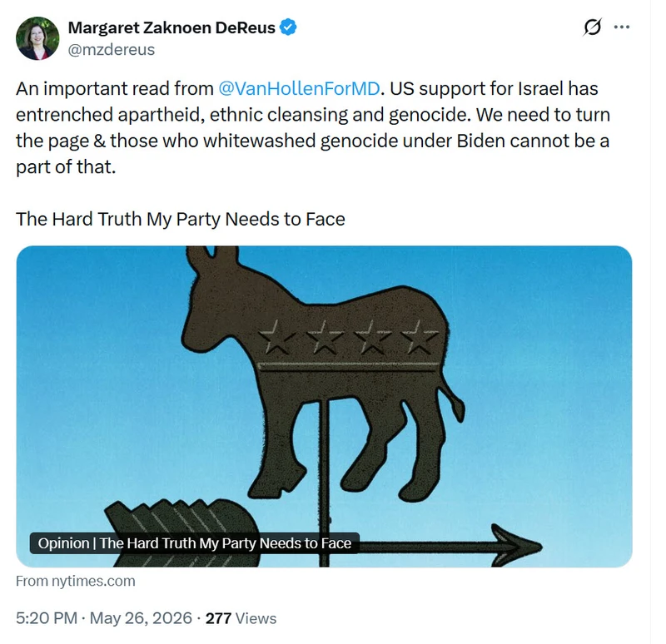
Task: Open the From nytimes.com source link
Action: pos(76,581)
